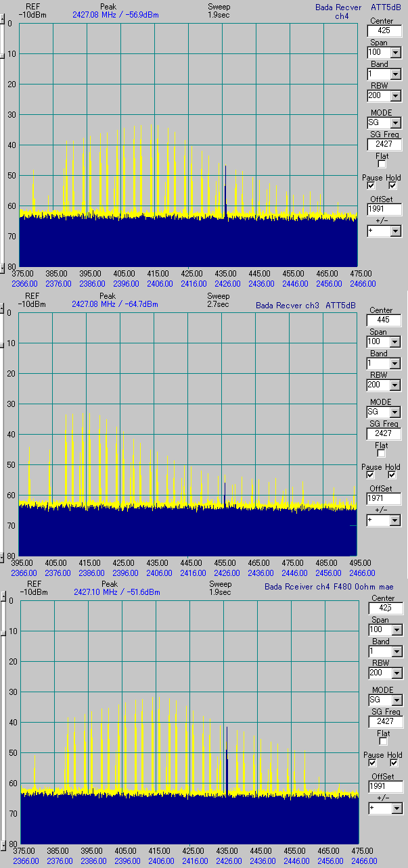The image size is (408, 868).
Task: Open the +/- sign dropdown in the top panel
Action: click(396, 231)
